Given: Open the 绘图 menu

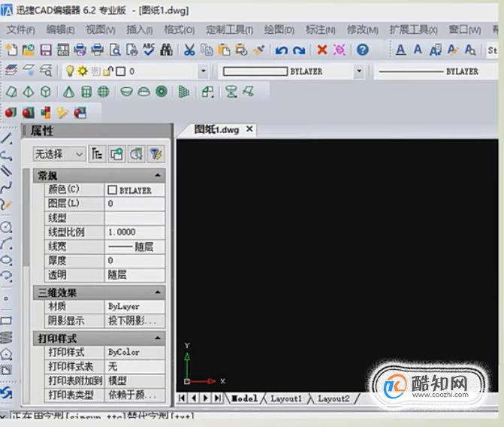Looking at the screenshot, I should click(x=279, y=30).
